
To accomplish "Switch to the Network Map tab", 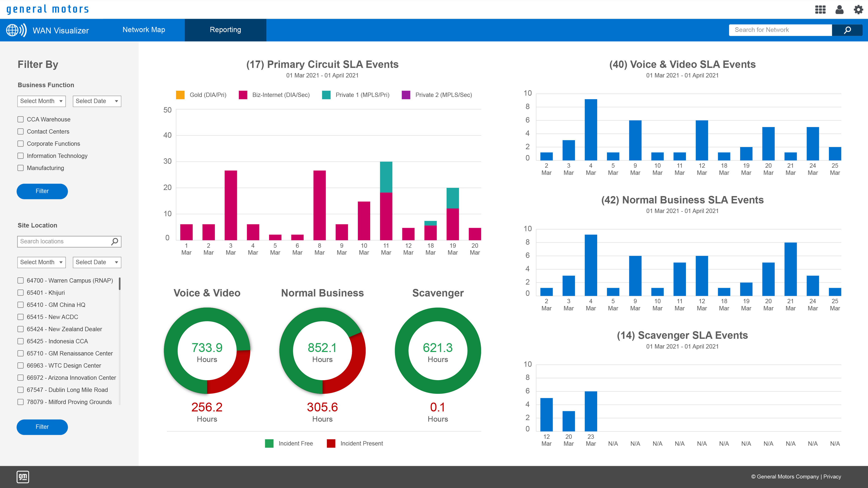I will 143,30.
